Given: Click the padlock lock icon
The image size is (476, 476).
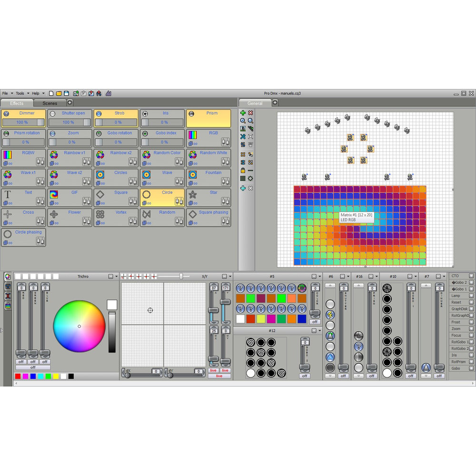Looking at the screenshot, I should [243, 170].
